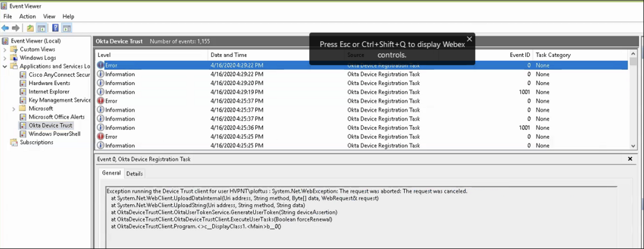Toggle the Show/Hide Action Pane icon
The image size is (644, 249).
coord(67,28)
